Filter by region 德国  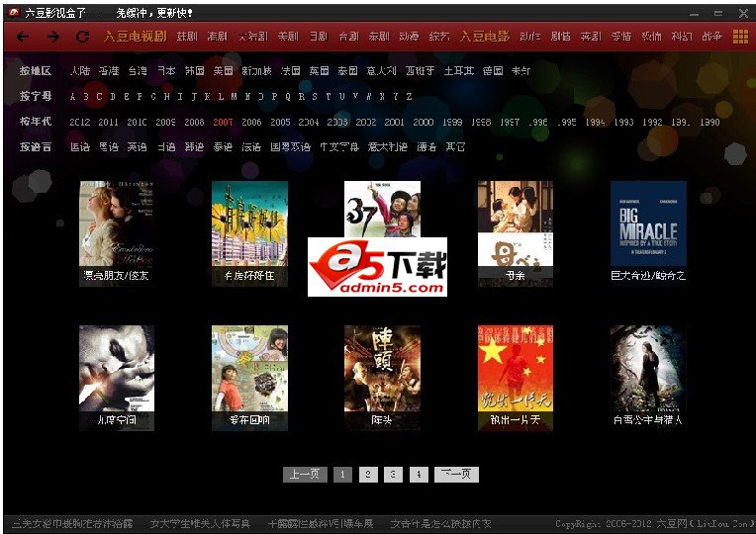(x=493, y=71)
